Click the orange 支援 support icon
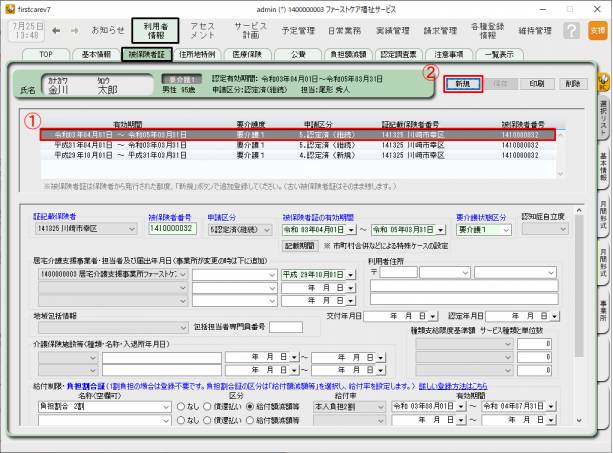 (x=597, y=30)
